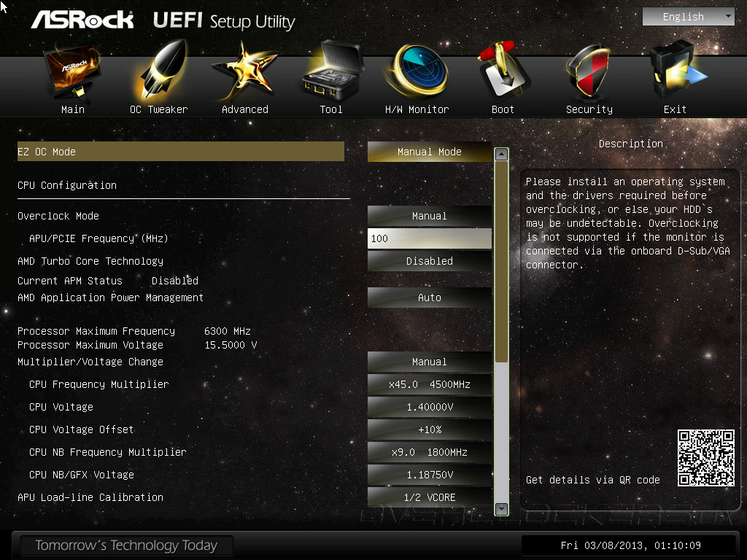The width and height of the screenshot is (747, 560).
Task: Click the QR code image
Action: coord(706,458)
